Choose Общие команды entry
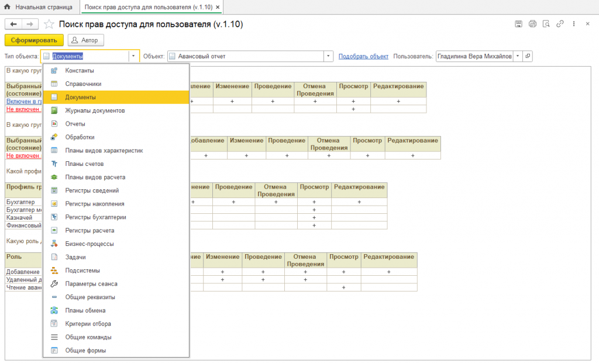599x364 pixels. tap(116, 337)
